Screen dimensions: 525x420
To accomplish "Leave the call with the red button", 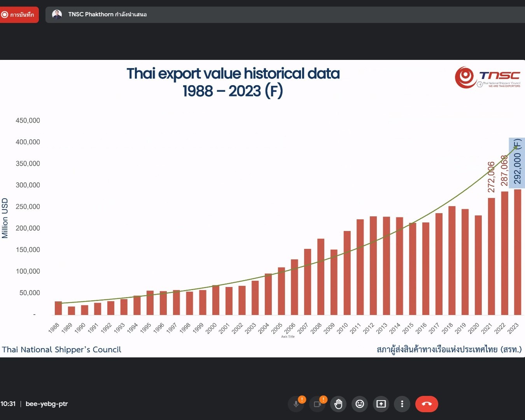I will coord(427,404).
